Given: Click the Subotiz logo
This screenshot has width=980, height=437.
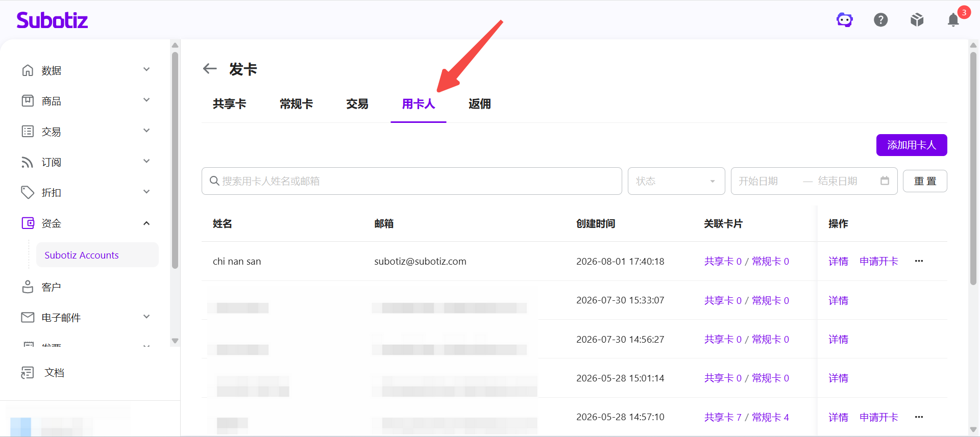Looking at the screenshot, I should click(x=52, y=20).
